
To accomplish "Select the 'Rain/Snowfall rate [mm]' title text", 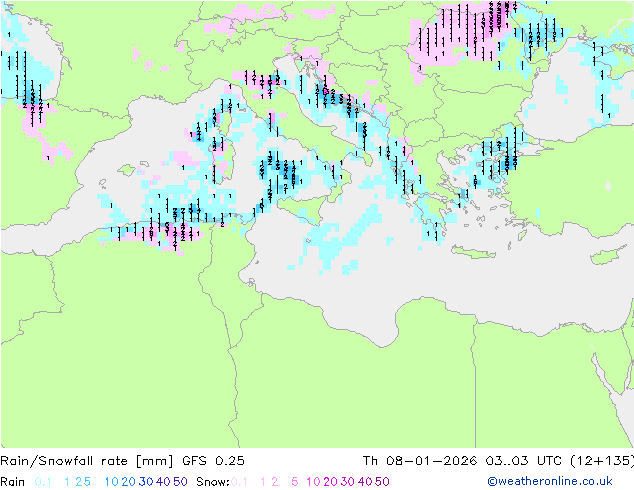I will 87,461.
